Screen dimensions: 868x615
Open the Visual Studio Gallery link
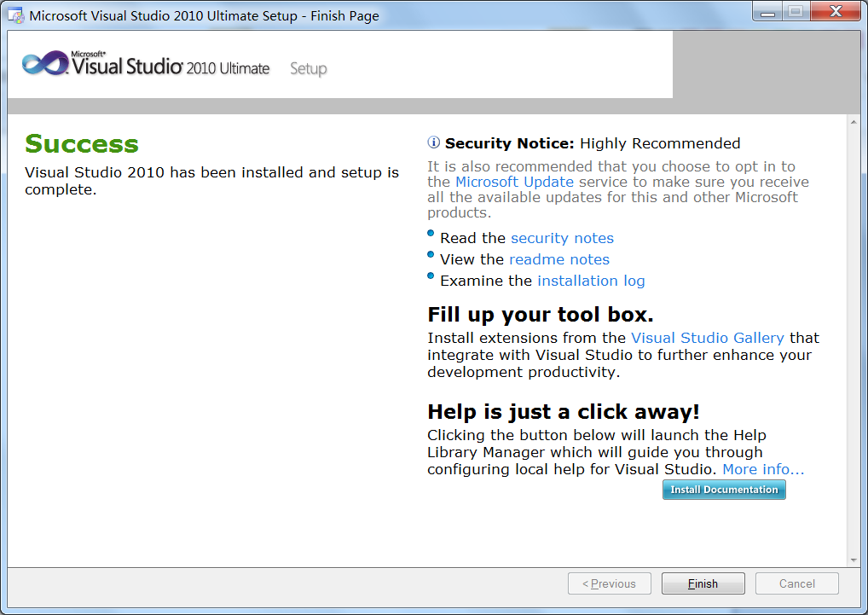708,338
